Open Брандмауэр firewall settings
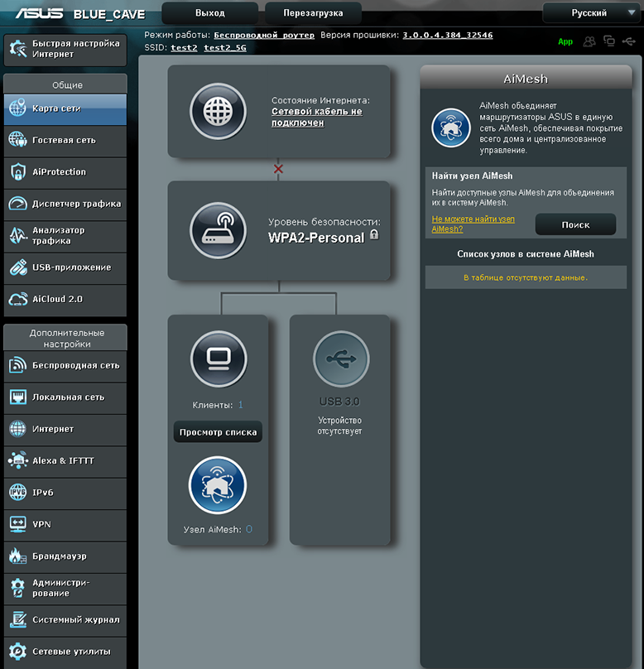The width and height of the screenshot is (644, 669). [65, 556]
